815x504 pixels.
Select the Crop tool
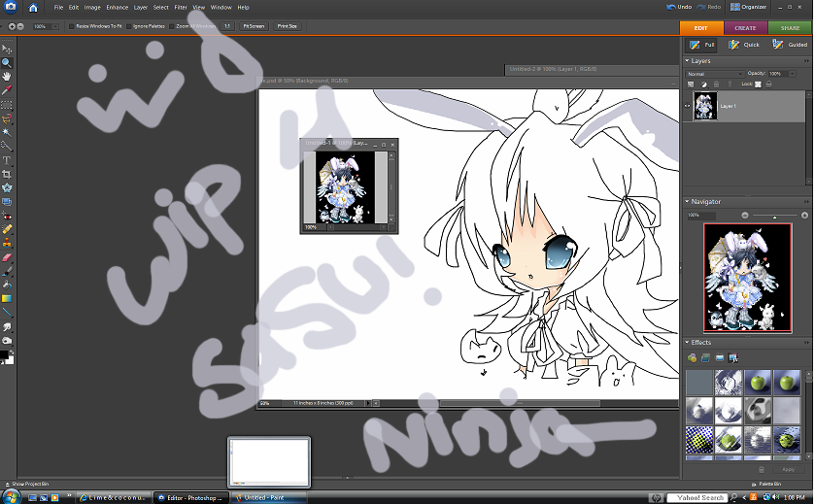7,174
